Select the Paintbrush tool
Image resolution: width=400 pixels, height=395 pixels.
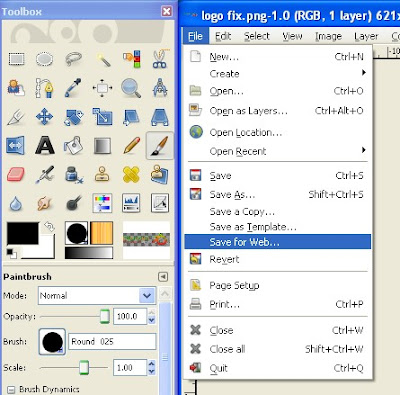click(160, 146)
